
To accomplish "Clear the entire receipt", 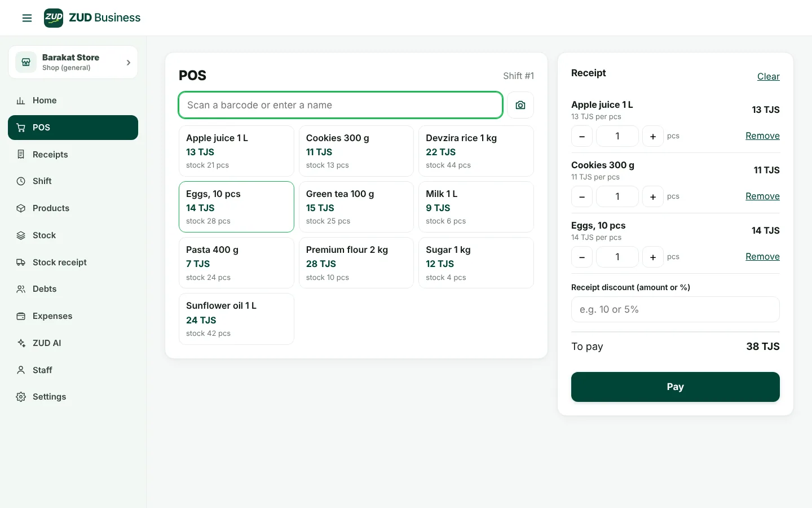I will pos(768,76).
